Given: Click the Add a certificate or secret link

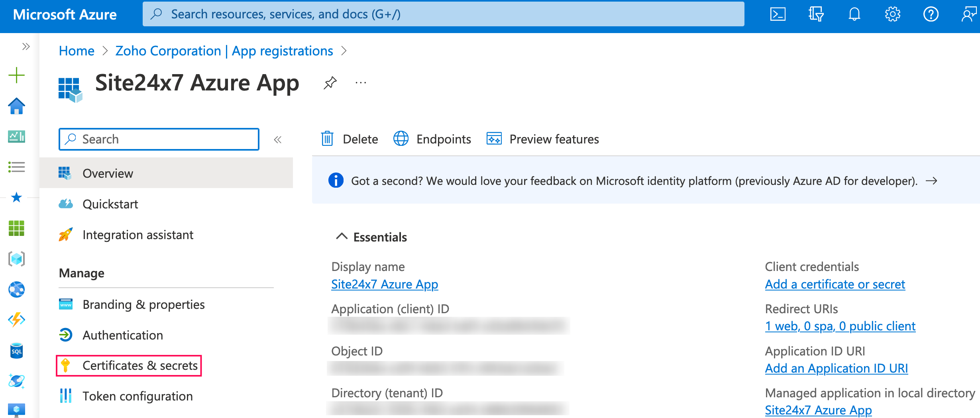Looking at the screenshot, I should [835, 284].
